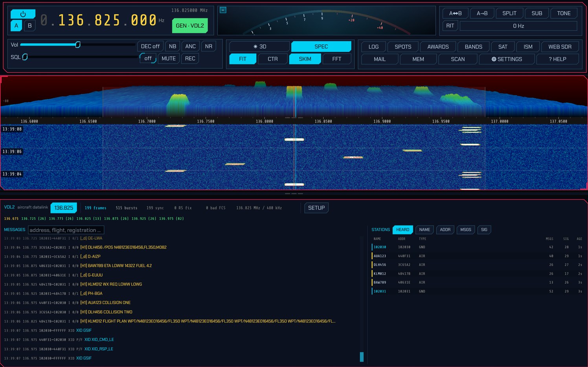Toggle the squelch off button
The width and height of the screenshot is (588, 367).
148,58
